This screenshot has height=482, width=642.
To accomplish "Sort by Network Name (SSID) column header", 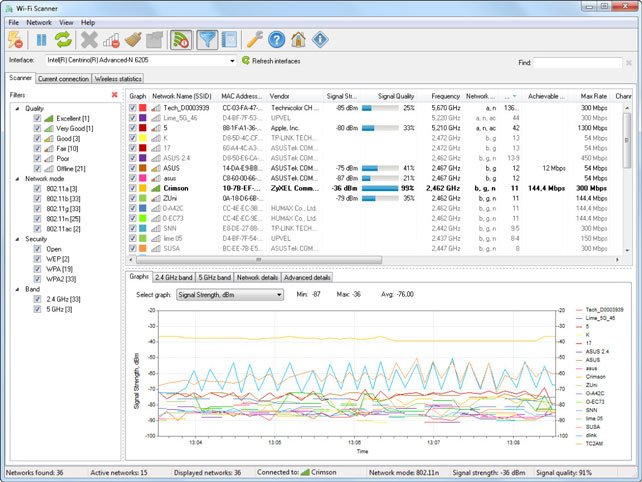I will coord(183,96).
